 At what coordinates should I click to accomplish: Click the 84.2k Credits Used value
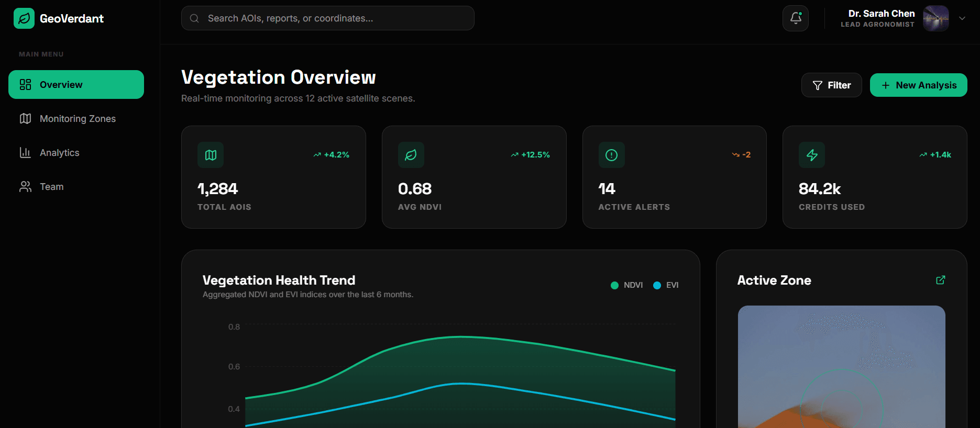click(820, 188)
